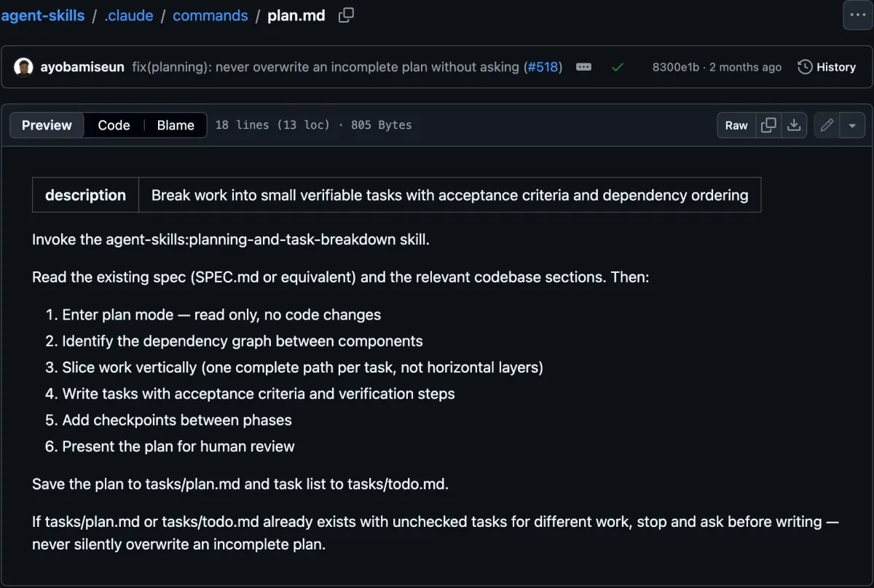Download the raw plan.md file

(794, 125)
